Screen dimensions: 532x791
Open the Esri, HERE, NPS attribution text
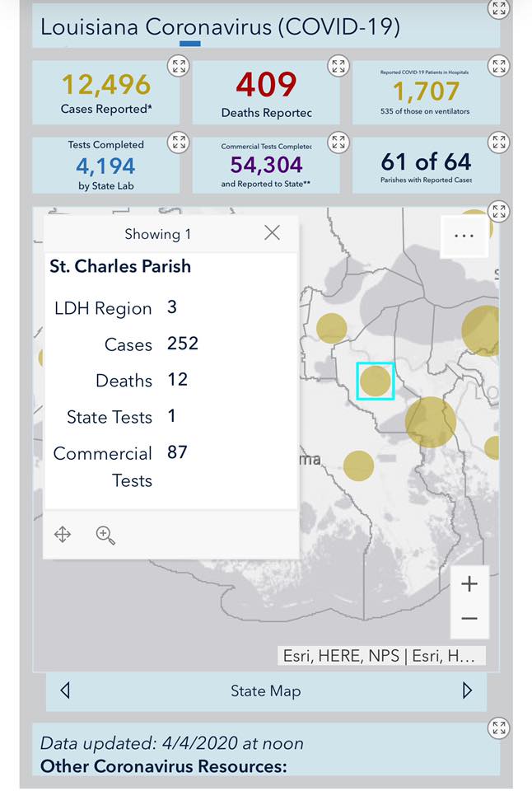tap(382, 655)
